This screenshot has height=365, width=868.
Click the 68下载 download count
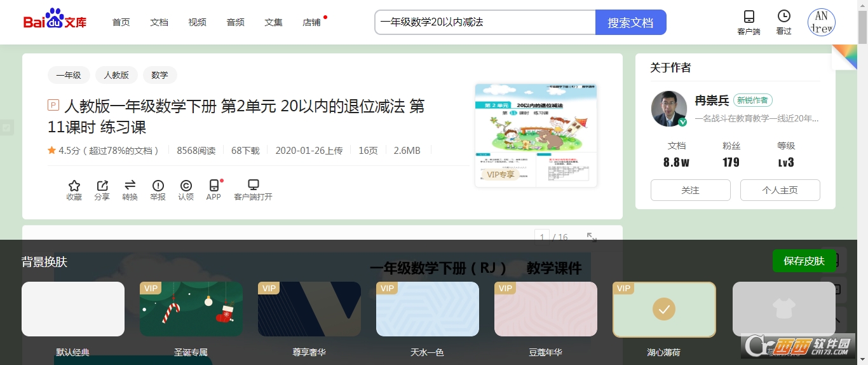click(245, 151)
